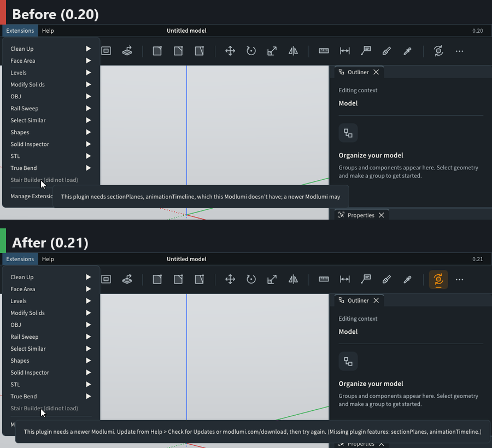
Task: Close the Outliner tab in the Before panel
Action: point(376,72)
